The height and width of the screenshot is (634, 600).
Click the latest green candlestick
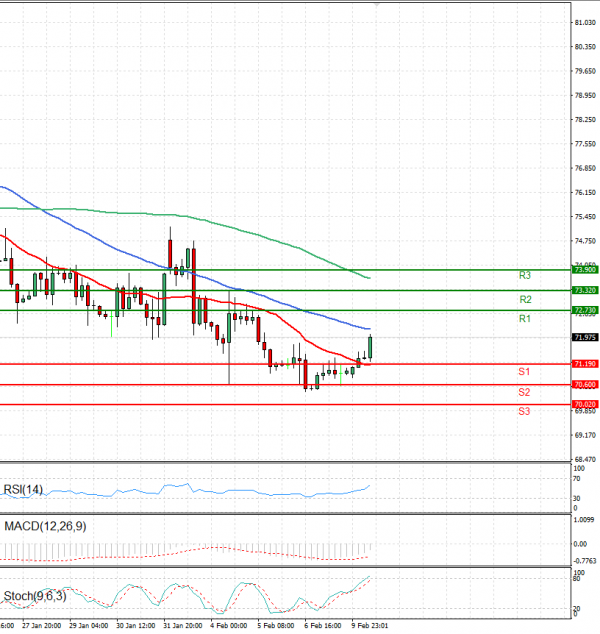tap(370, 347)
